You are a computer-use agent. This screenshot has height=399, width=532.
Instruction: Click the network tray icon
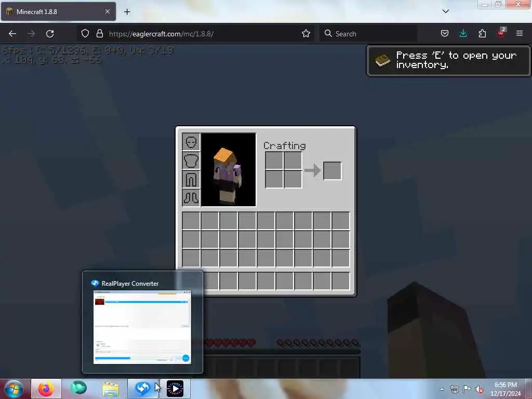tap(454, 389)
